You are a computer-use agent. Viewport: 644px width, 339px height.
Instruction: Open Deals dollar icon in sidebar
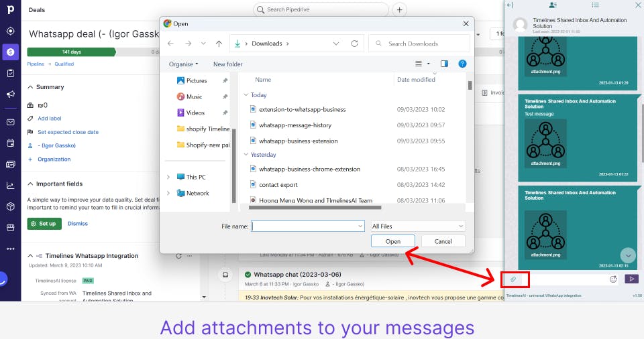click(x=10, y=52)
